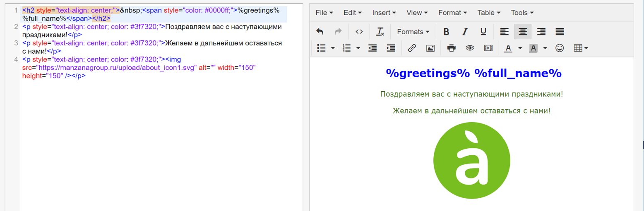This screenshot has width=644, height=211.
Task: Toggle the preview eye icon
Action: [x=469, y=48]
